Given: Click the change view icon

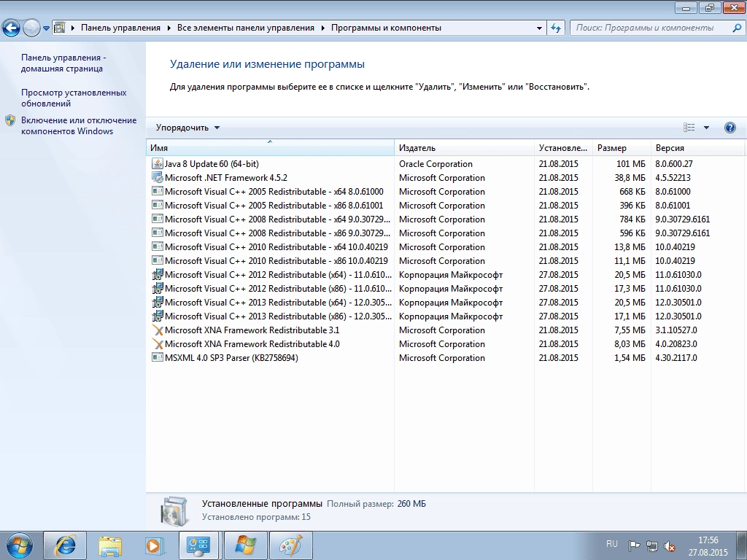Looking at the screenshot, I should 689,127.
